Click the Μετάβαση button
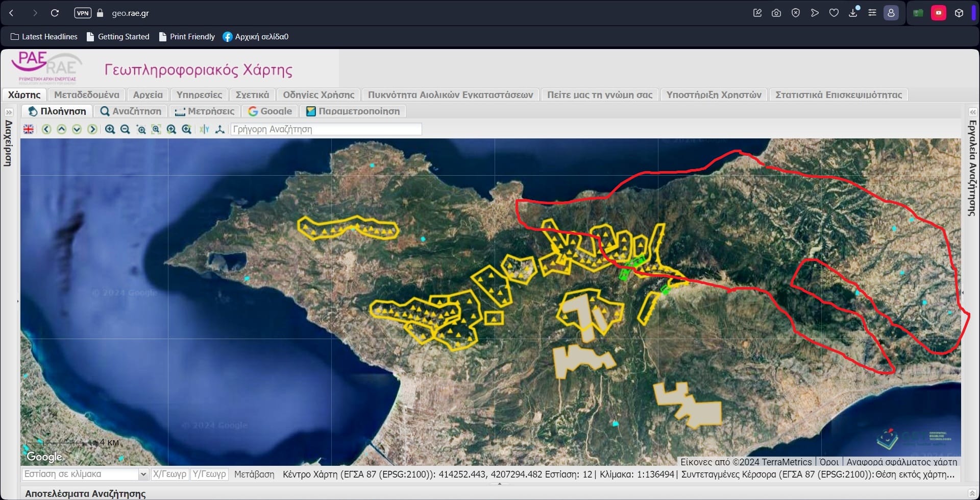Viewport: 980px width, 500px height. [x=254, y=474]
